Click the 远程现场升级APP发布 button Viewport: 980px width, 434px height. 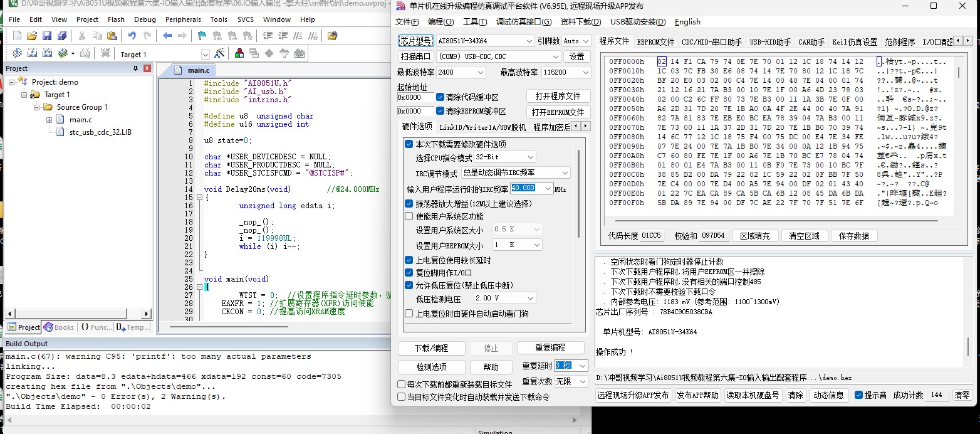click(x=633, y=395)
